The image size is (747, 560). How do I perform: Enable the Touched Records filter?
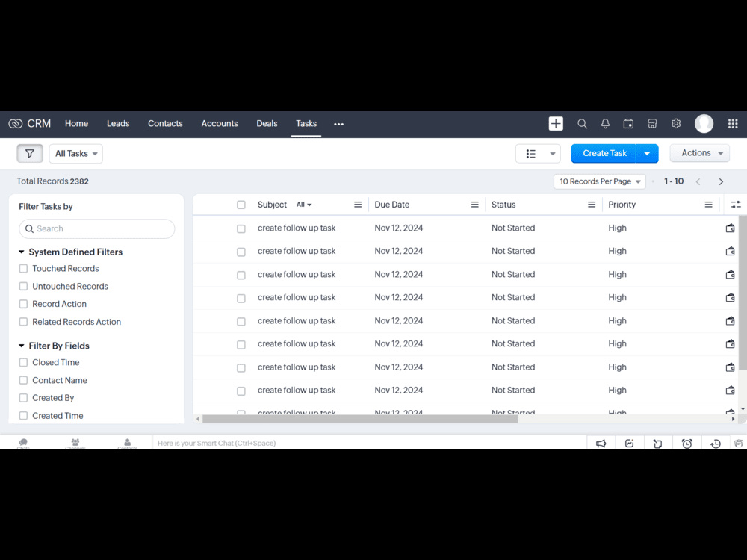coord(23,269)
